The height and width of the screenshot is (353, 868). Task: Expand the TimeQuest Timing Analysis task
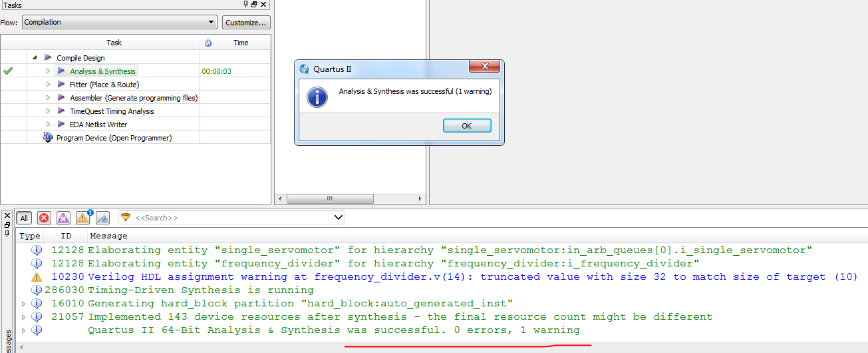click(48, 111)
